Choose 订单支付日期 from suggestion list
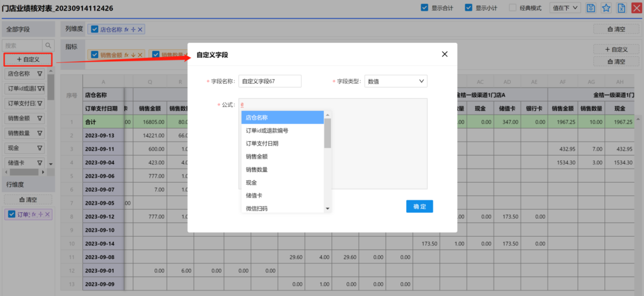The height and width of the screenshot is (296, 644). click(x=282, y=144)
